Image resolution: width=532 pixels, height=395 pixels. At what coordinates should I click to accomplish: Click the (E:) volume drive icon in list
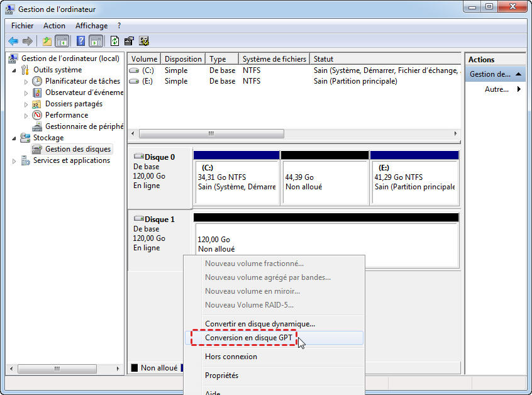pyautogui.click(x=134, y=81)
